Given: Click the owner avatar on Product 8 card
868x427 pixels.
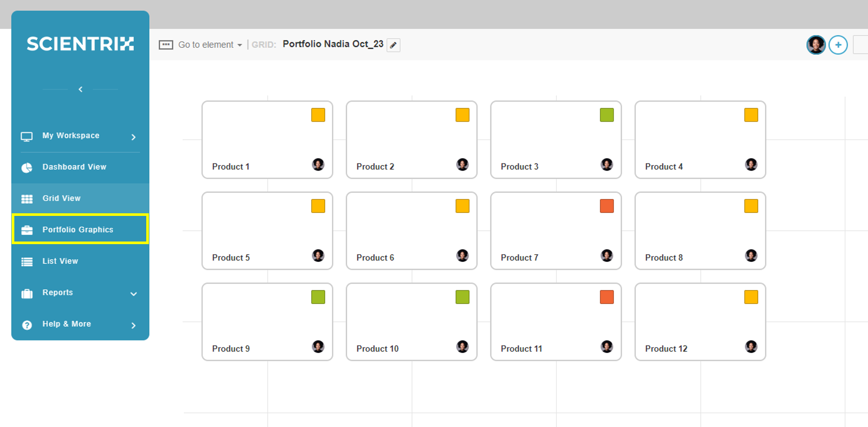Looking at the screenshot, I should [751, 255].
